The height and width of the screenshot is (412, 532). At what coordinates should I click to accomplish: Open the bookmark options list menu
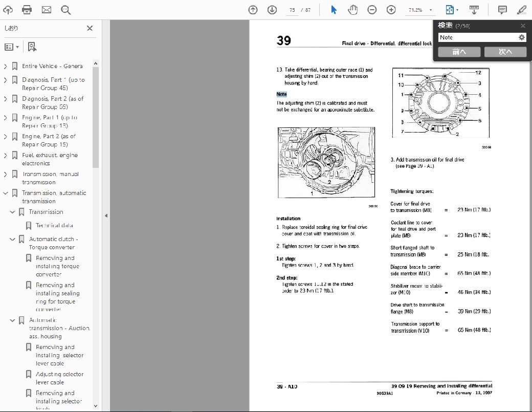click(x=12, y=47)
